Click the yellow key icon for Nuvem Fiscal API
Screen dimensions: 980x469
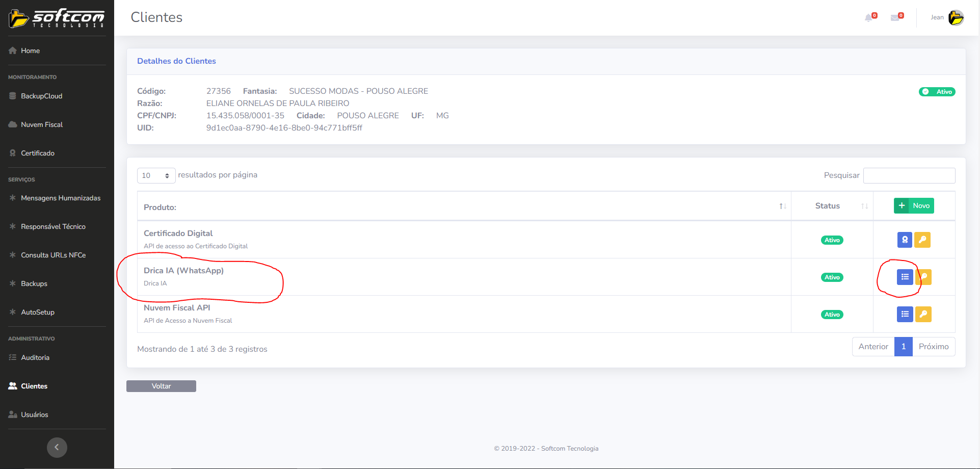[923, 314]
